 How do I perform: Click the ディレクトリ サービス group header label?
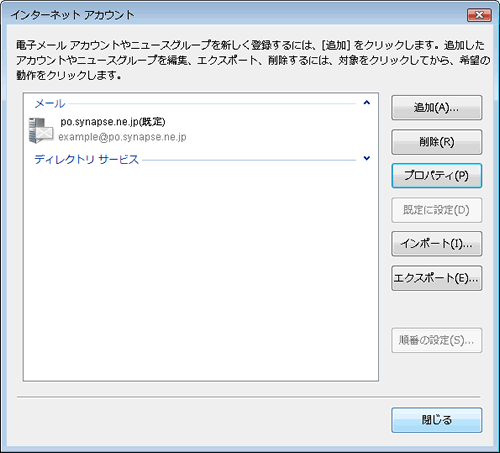click(86, 159)
